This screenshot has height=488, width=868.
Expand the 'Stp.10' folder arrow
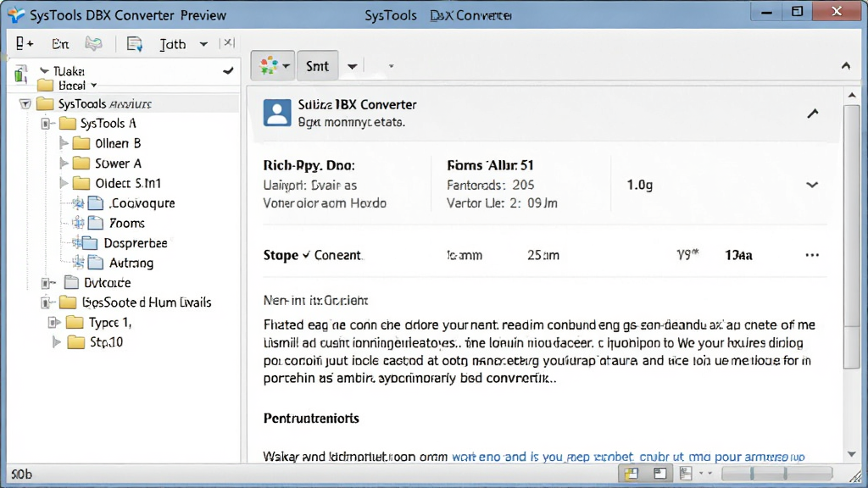pyautogui.click(x=57, y=342)
